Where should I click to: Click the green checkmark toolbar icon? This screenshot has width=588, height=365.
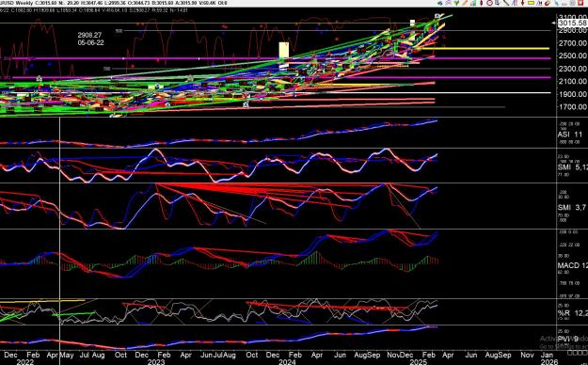(456, 3)
